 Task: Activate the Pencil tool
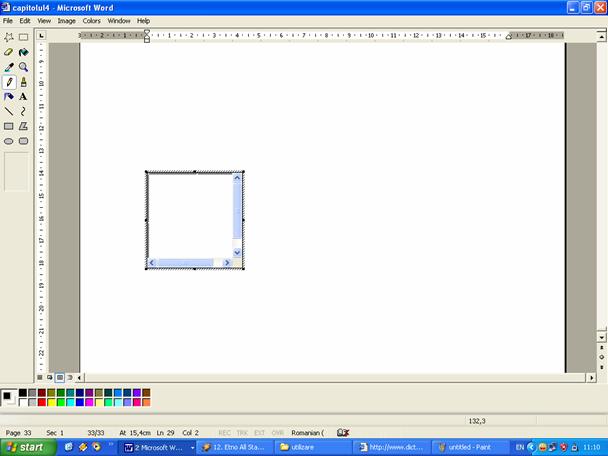(9, 82)
